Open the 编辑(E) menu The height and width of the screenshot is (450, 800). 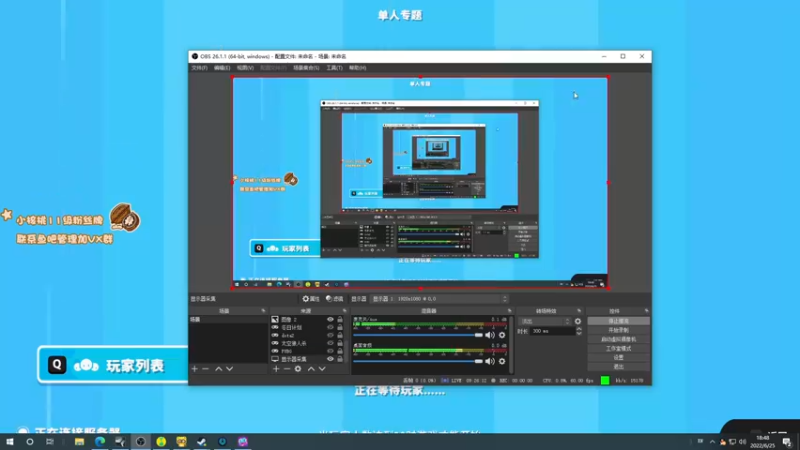(x=222, y=67)
